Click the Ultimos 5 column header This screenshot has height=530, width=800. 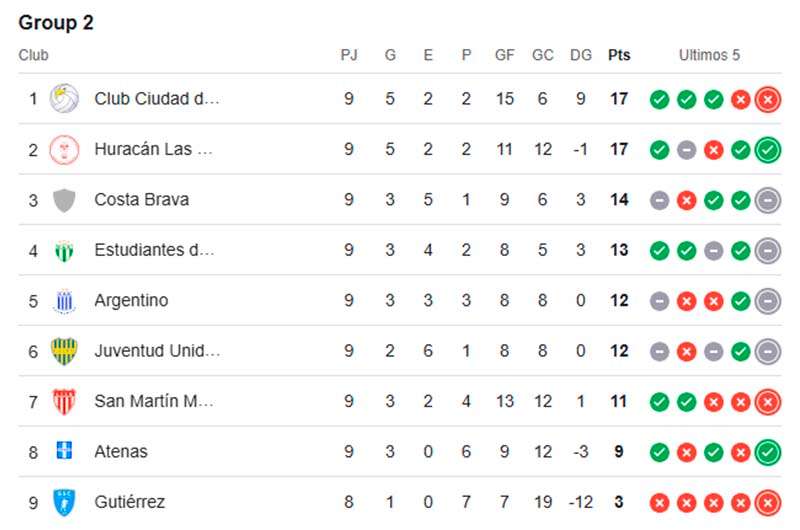709,55
